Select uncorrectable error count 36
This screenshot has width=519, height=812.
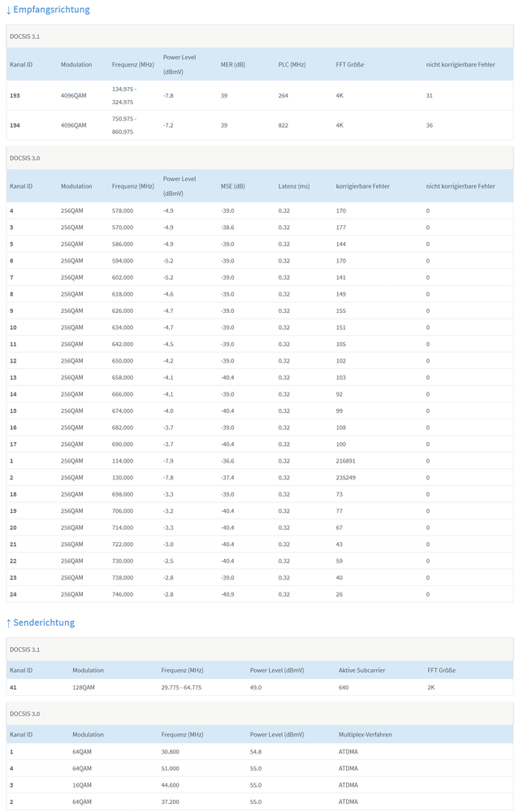(x=430, y=125)
